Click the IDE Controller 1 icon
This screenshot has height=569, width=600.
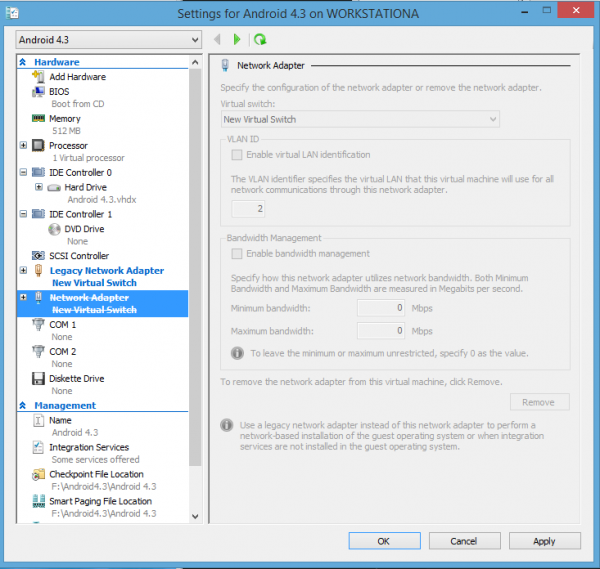(38, 214)
